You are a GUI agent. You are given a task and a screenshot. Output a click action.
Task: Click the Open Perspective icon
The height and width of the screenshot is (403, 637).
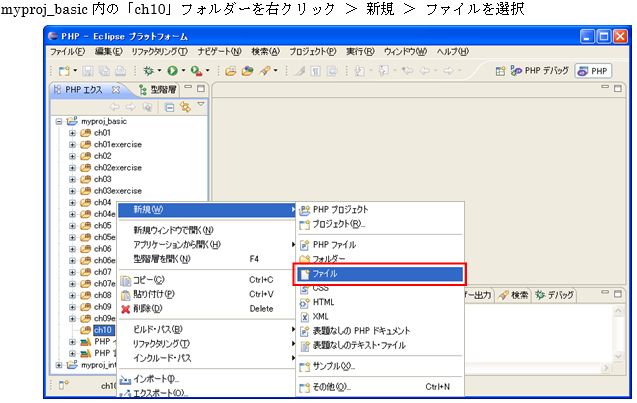pyautogui.click(x=502, y=71)
